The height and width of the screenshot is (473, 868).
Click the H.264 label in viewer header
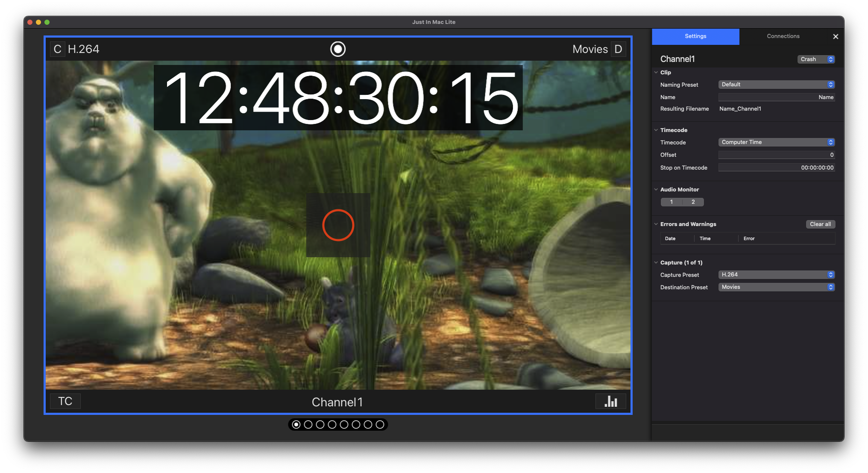coord(84,49)
